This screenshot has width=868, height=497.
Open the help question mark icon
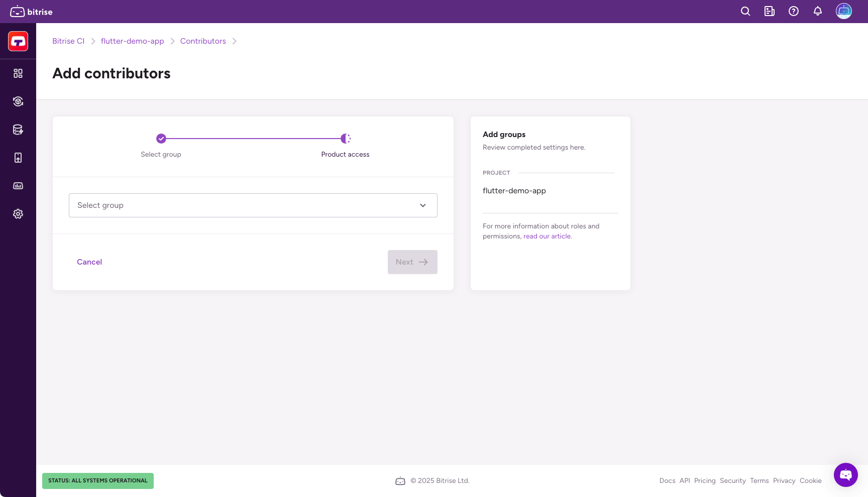click(x=794, y=12)
